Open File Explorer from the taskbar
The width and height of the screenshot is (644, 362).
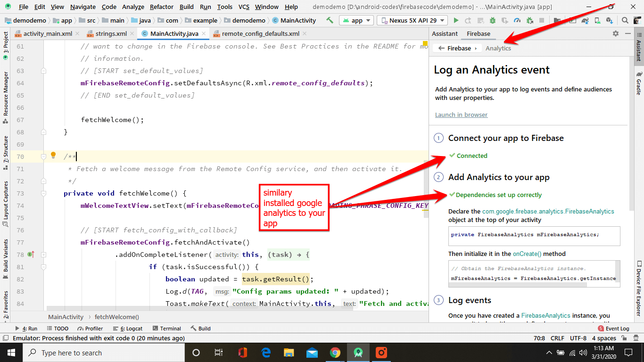pyautogui.click(x=289, y=353)
